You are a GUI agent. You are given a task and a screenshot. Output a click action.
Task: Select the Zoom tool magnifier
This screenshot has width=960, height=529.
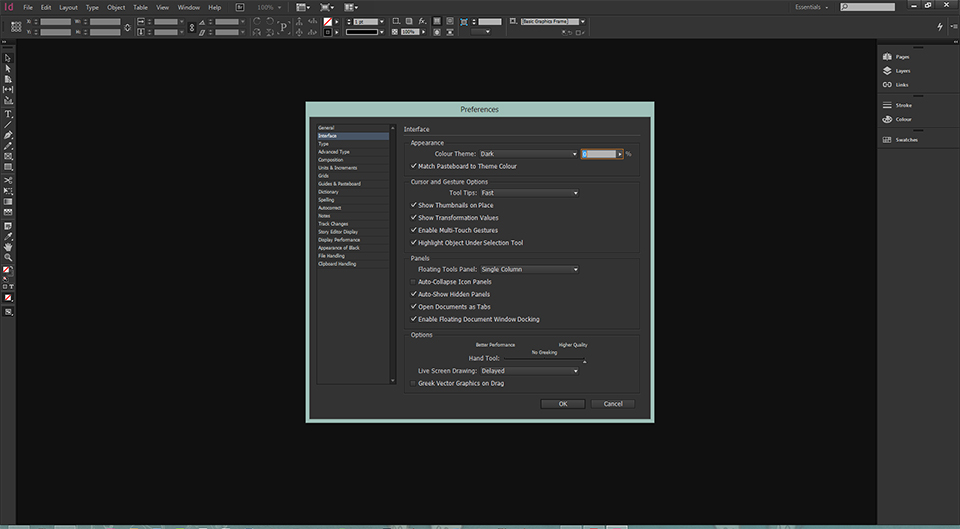8,258
